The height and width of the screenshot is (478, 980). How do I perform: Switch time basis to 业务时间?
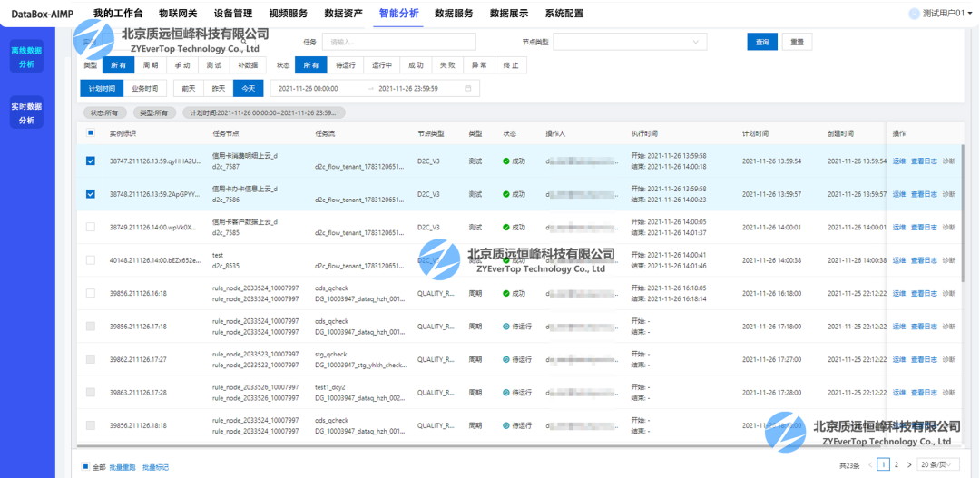tap(145, 89)
